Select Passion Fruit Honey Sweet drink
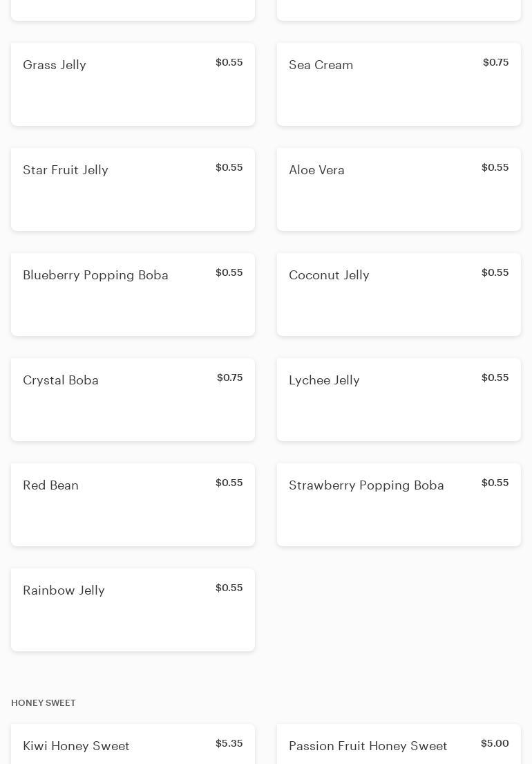 click(x=368, y=746)
